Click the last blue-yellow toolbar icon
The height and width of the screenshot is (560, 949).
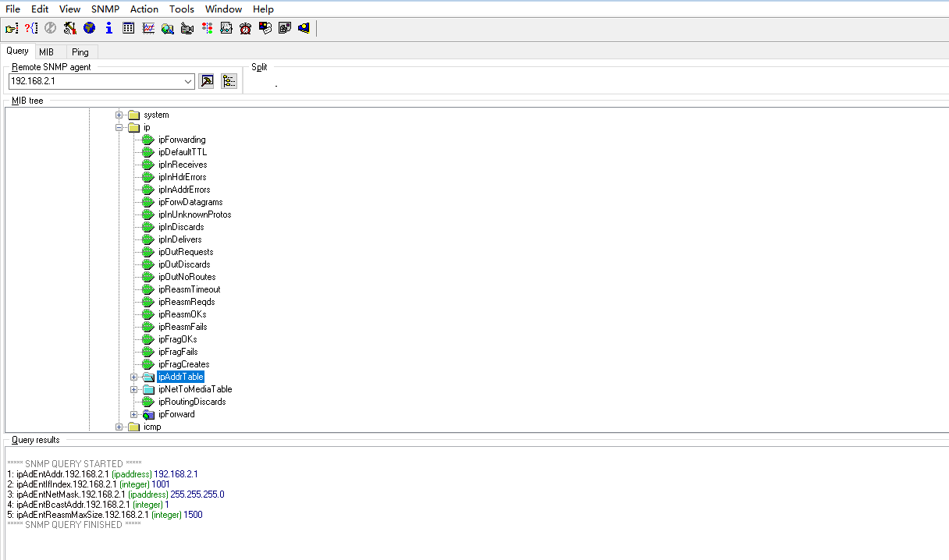coord(304,28)
